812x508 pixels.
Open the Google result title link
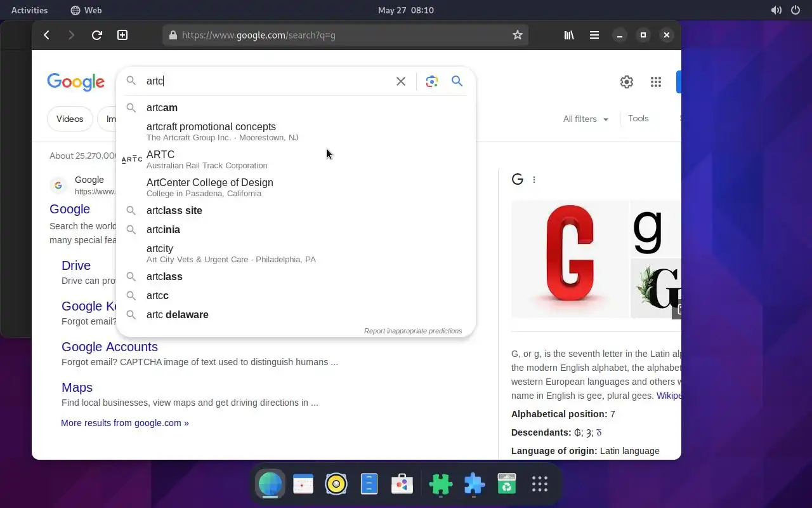70,209
